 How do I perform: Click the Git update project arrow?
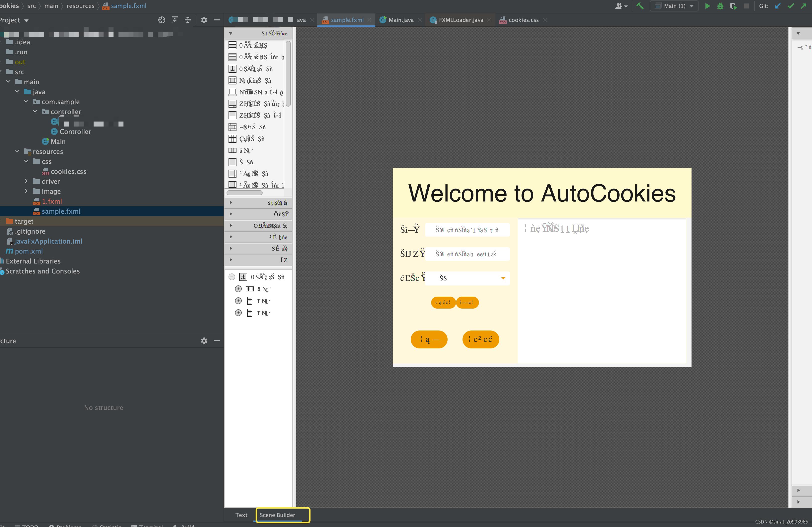(778, 6)
